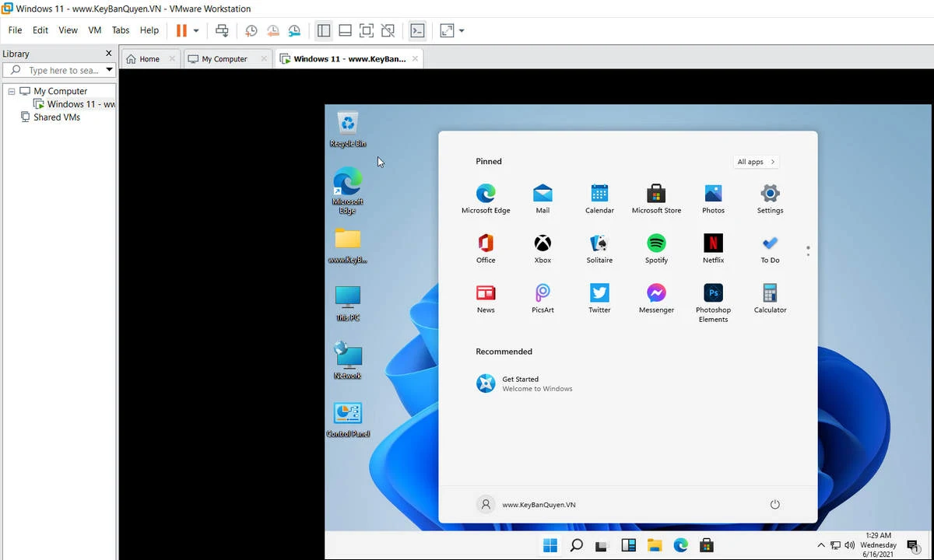934x560 pixels.
Task: Open Microsoft Edge from pinned apps
Action: click(486, 199)
